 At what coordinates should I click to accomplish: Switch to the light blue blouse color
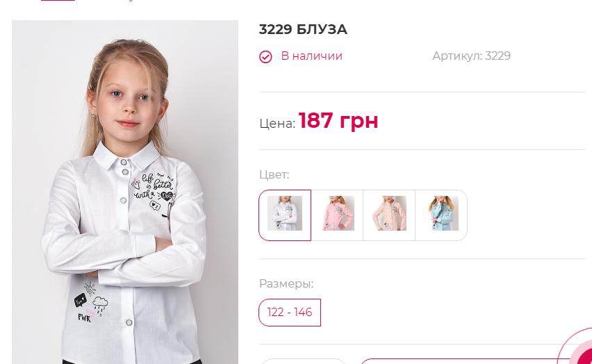click(x=441, y=215)
